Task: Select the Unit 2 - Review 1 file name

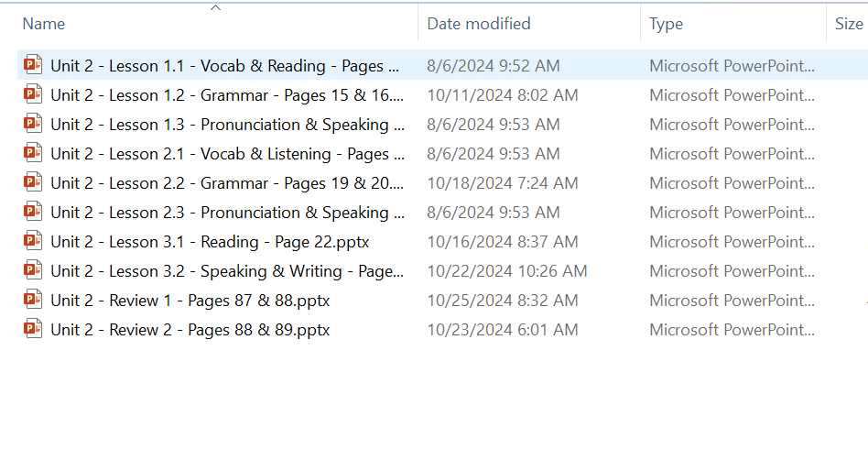Action: (190, 300)
